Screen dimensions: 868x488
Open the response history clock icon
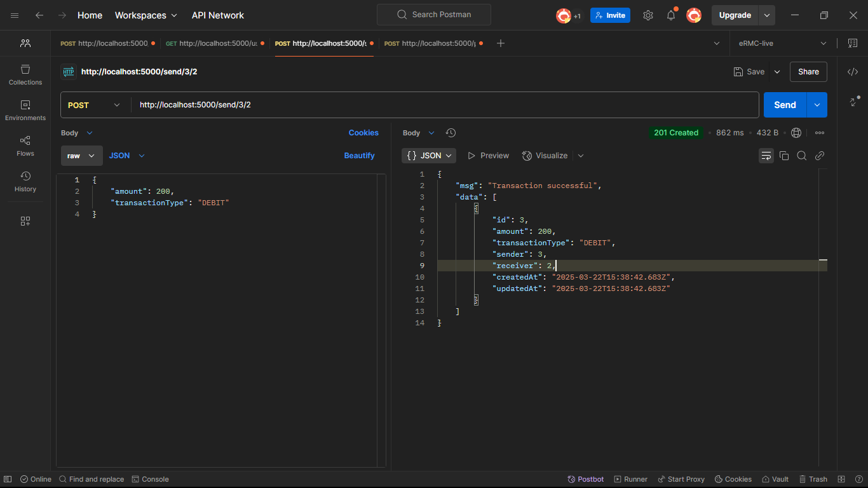[451, 133]
